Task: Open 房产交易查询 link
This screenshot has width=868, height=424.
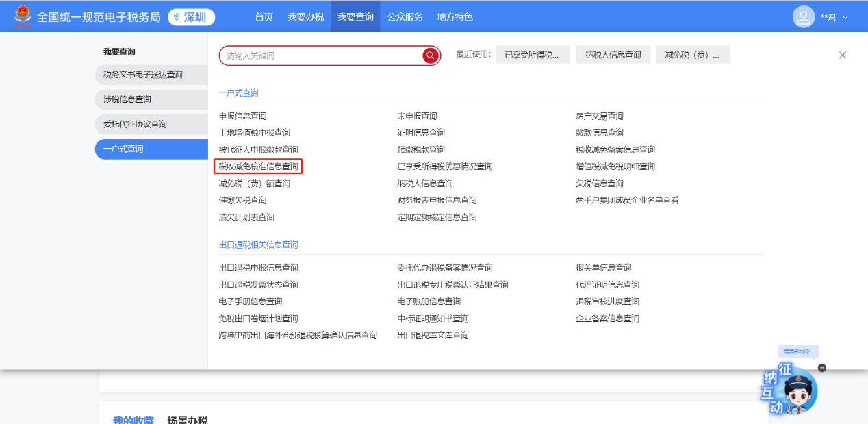Action: point(600,116)
